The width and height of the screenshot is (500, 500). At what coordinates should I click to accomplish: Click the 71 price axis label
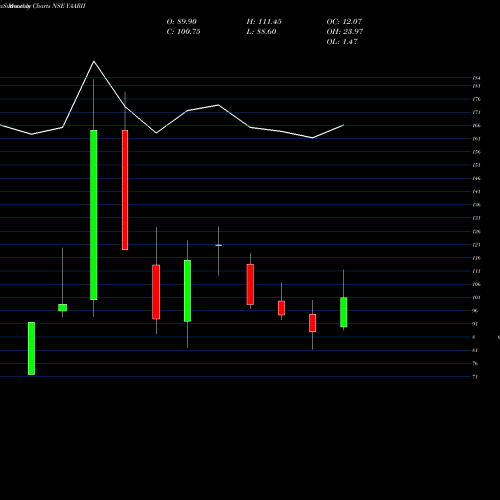click(475, 377)
